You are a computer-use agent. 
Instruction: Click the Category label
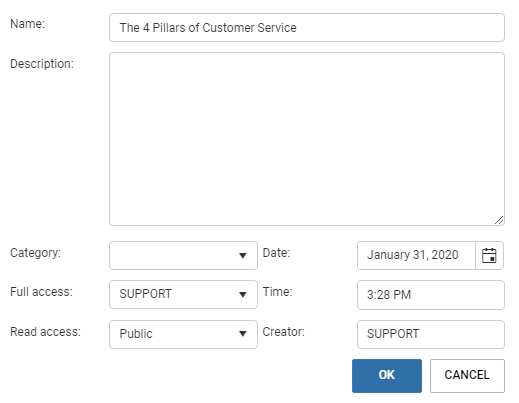(35, 253)
